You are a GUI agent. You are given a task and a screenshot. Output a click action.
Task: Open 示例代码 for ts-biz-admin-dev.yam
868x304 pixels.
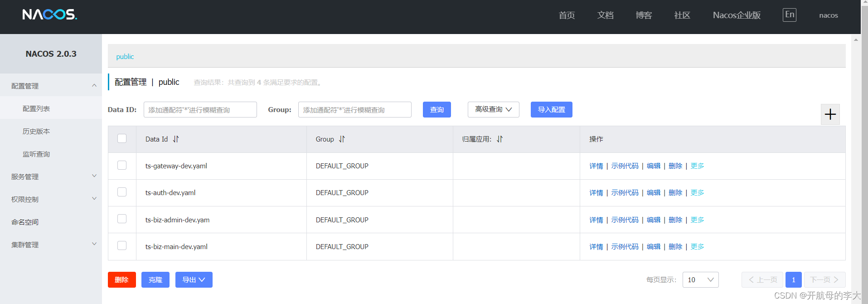tap(625, 220)
